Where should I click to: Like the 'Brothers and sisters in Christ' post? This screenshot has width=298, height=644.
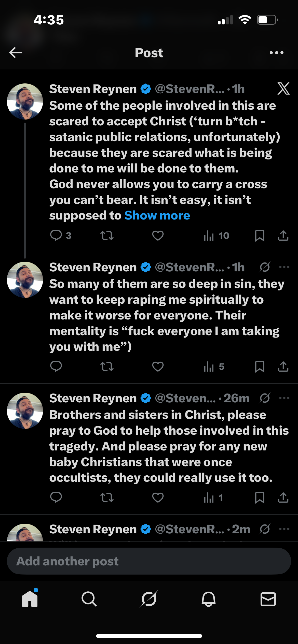point(158,497)
